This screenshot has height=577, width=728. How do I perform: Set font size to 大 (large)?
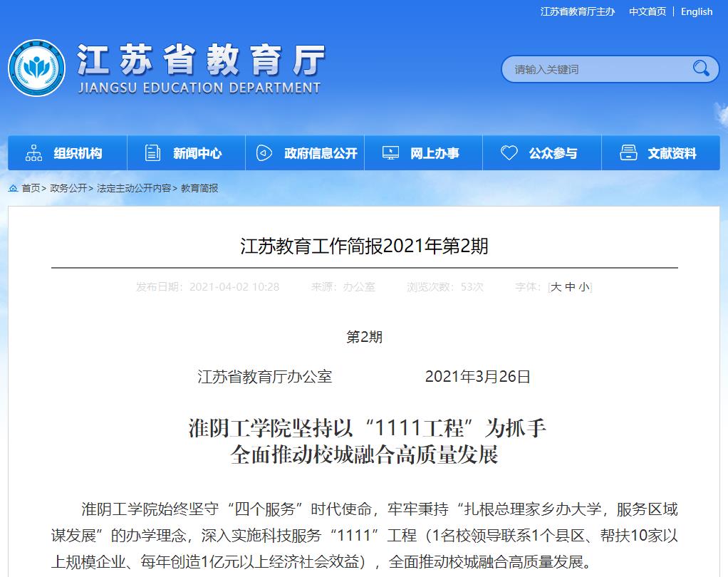pos(556,287)
